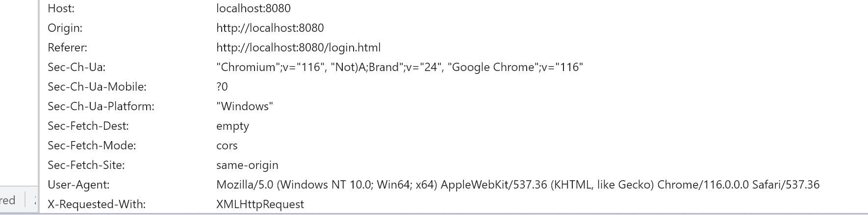Click the Sec-Ch-Ua header name

[77, 67]
